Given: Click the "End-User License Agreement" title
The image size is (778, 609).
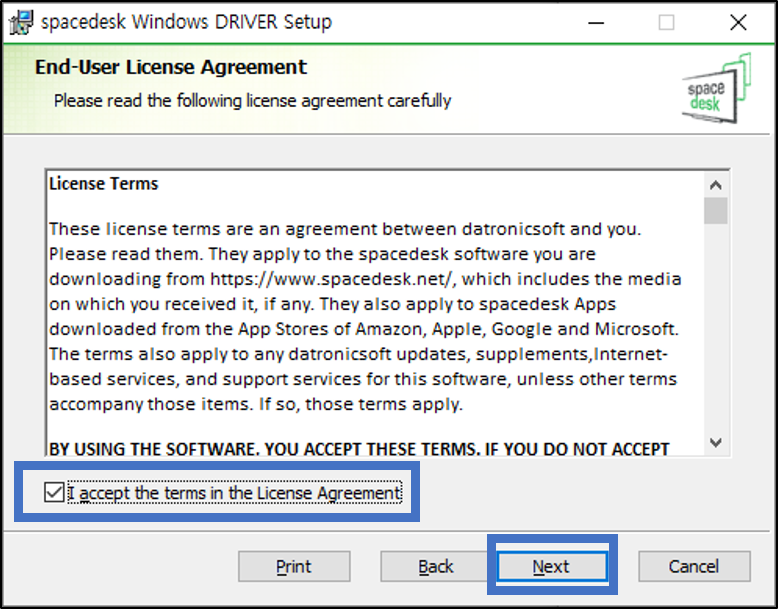Looking at the screenshot, I should (x=171, y=67).
